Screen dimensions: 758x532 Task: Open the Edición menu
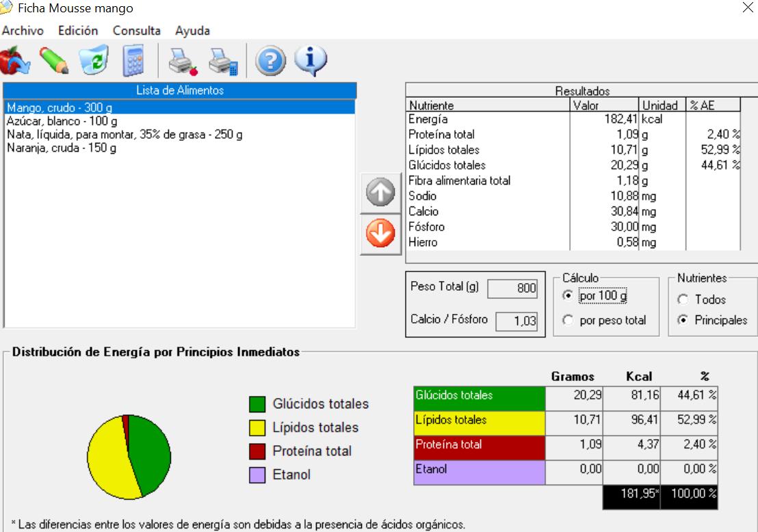pos(78,31)
